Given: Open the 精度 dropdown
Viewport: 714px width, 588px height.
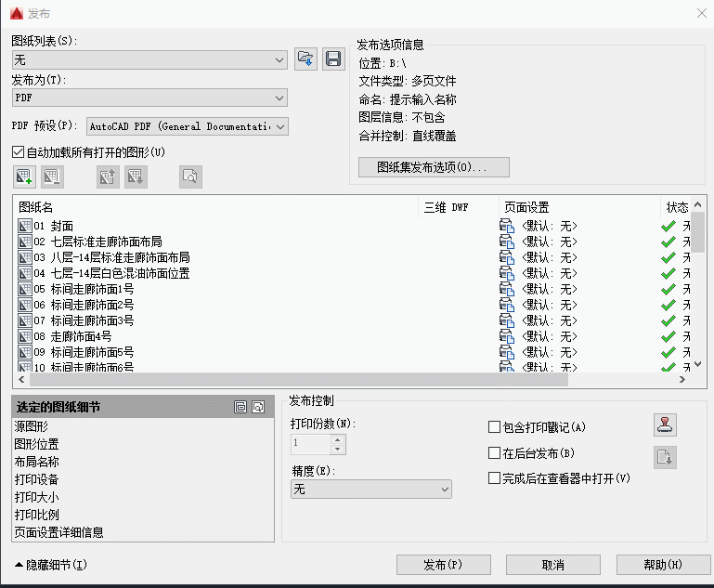Looking at the screenshot, I should coord(371,490).
